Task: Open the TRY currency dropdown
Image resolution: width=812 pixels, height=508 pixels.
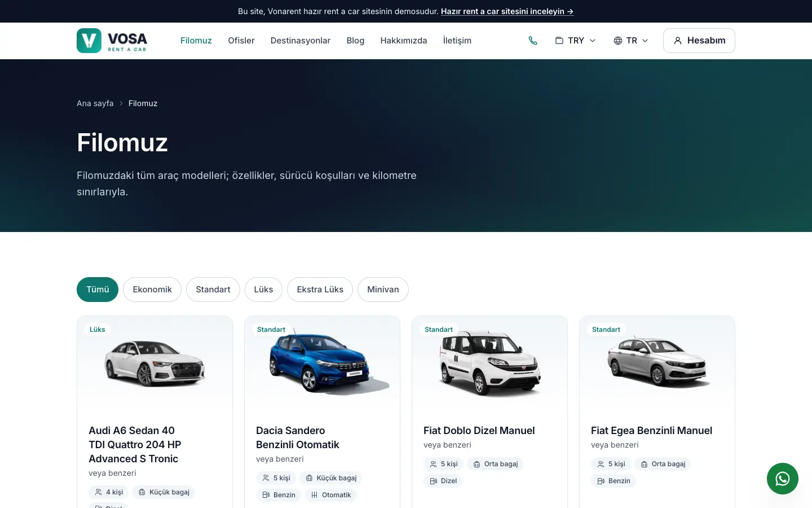Action: click(x=576, y=41)
